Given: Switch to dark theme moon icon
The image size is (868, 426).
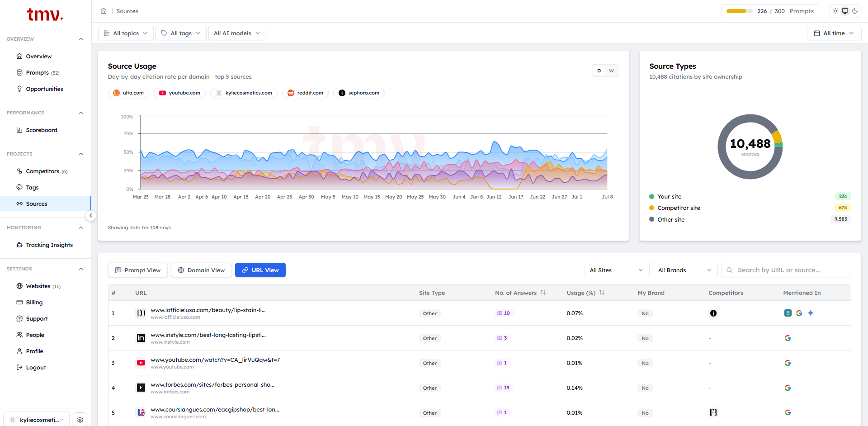Looking at the screenshot, I should point(855,11).
